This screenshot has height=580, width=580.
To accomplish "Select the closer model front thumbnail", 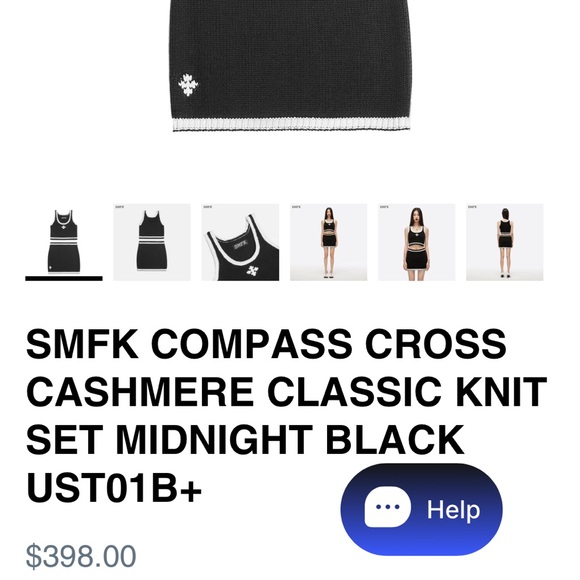I will coord(417,242).
